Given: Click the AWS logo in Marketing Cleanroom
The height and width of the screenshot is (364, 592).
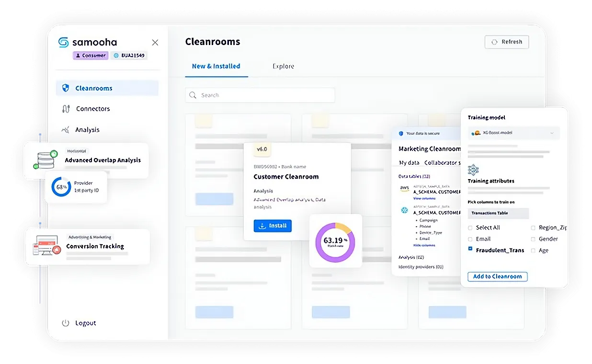Looking at the screenshot, I should pyautogui.click(x=404, y=189).
